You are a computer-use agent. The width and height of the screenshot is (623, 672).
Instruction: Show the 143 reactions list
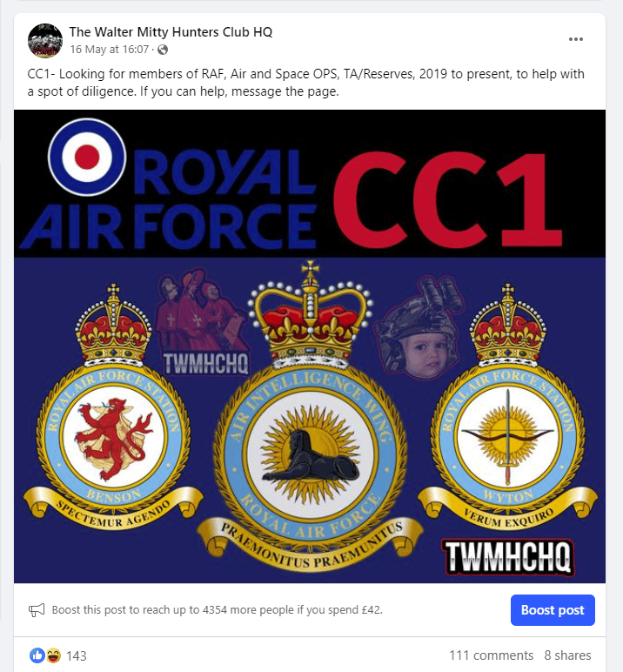coord(77,655)
